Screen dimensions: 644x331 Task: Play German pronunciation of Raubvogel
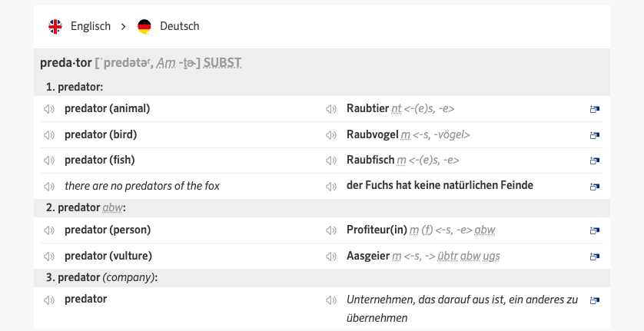coord(331,135)
